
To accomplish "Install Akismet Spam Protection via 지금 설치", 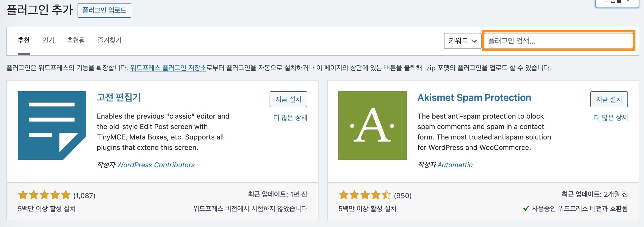I will (x=609, y=99).
